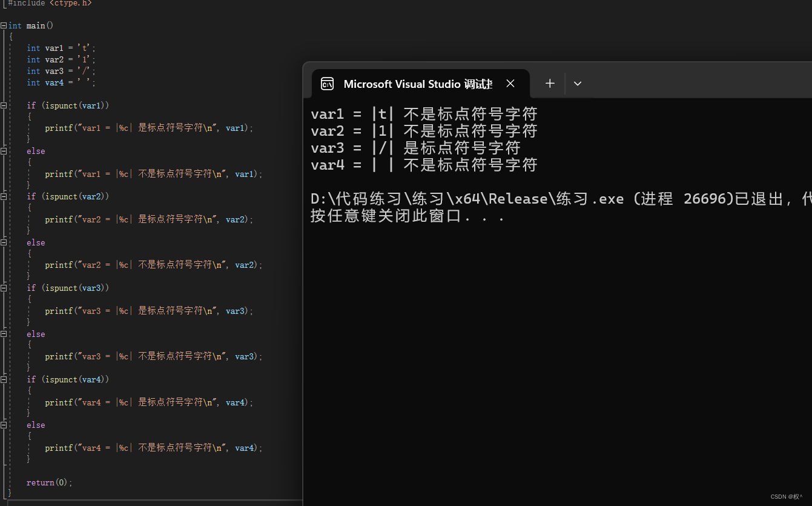Click console output "var1 = |t| 不是标点符号字符"

[x=424, y=114]
